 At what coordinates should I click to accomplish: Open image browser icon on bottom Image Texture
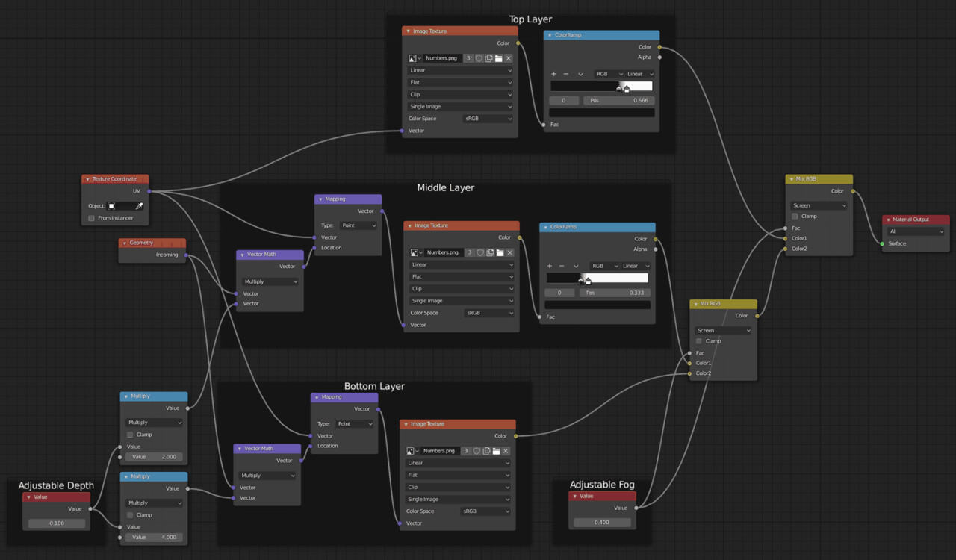point(412,451)
